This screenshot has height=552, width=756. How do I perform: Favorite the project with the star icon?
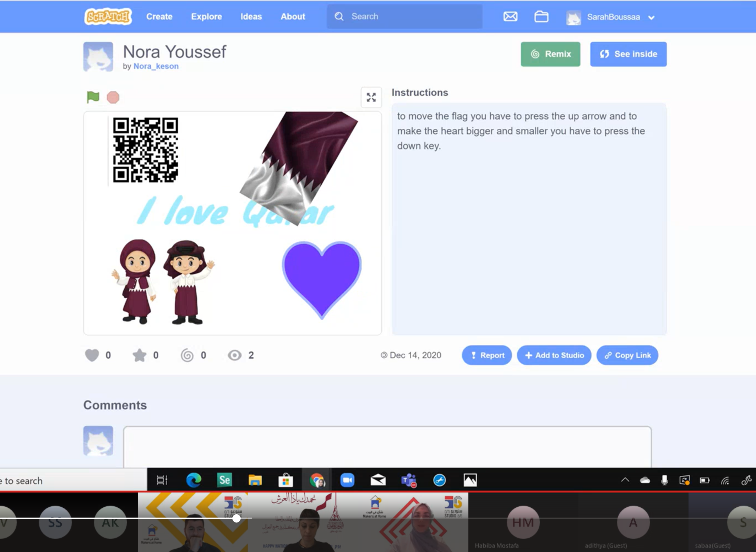coord(139,355)
